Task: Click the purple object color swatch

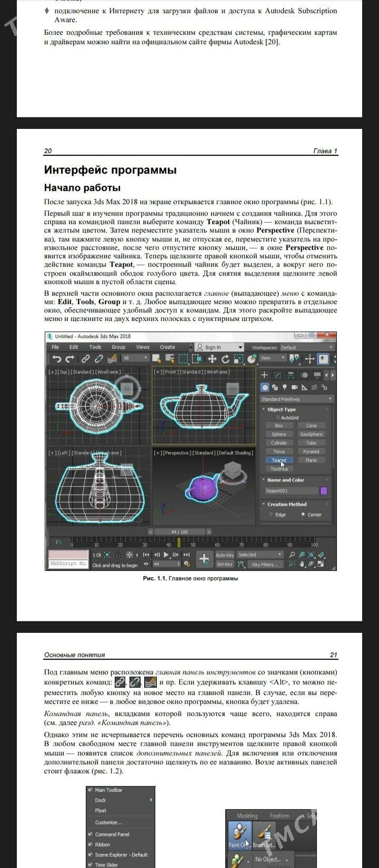Action: tap(323, 491)
